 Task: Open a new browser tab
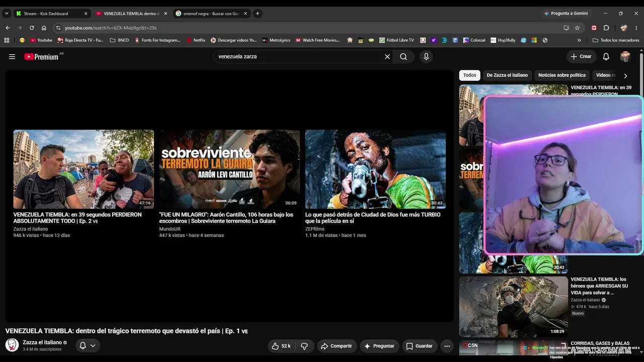[258, 14]
